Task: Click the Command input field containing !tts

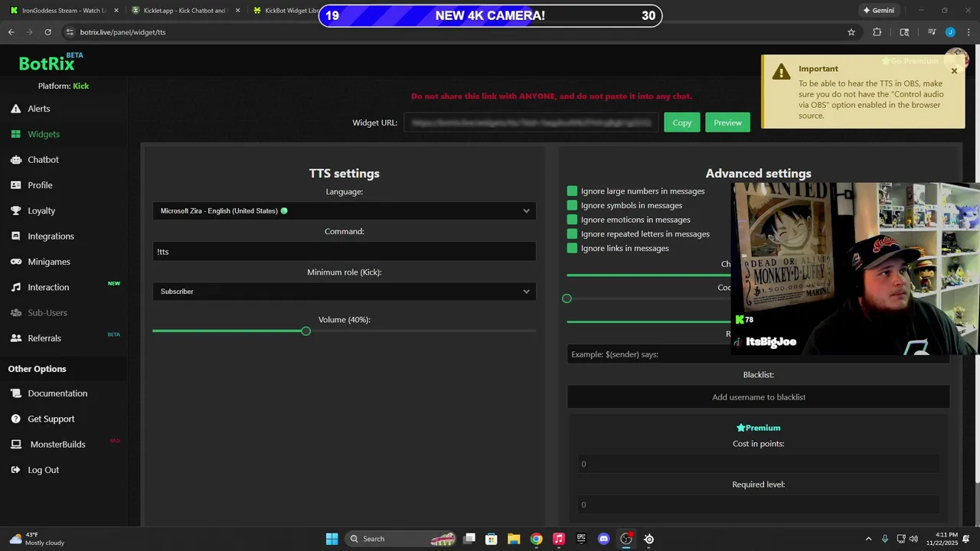Action: click(345, 252)
